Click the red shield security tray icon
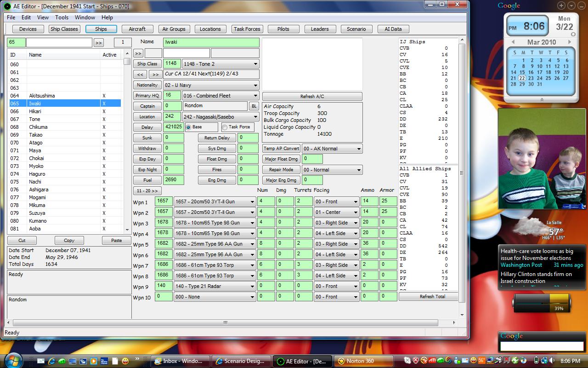This screenshot has height=368, width=588. 416,360
